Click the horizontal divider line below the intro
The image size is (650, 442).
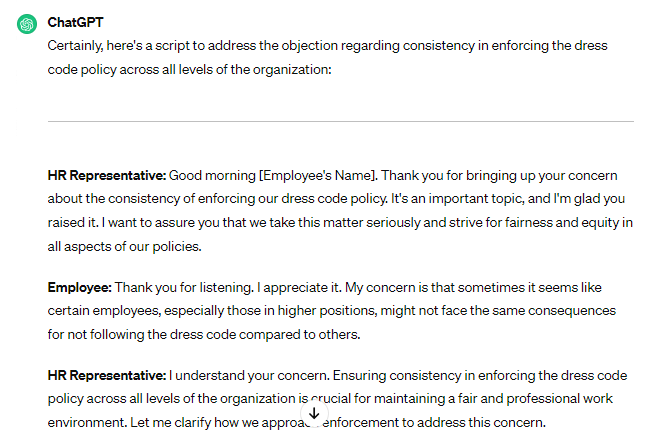[340, 122]
